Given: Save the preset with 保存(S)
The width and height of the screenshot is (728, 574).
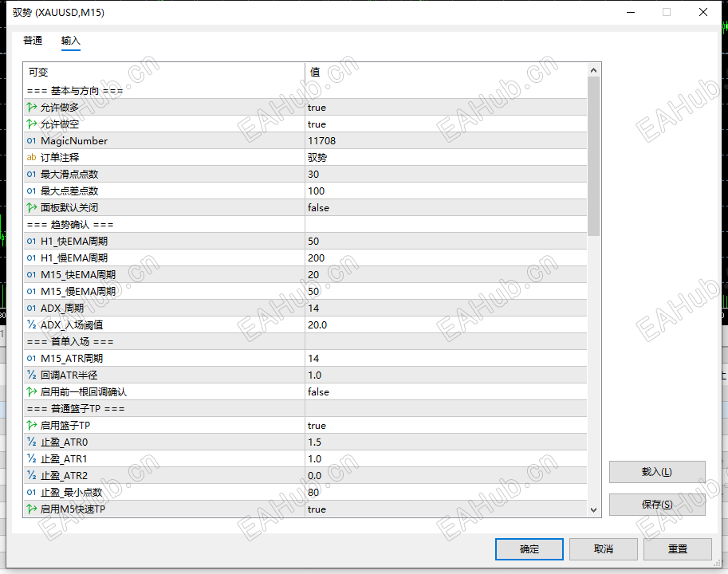Looking at the screenshot, I should pyautogui.click(x=657, y=505).
